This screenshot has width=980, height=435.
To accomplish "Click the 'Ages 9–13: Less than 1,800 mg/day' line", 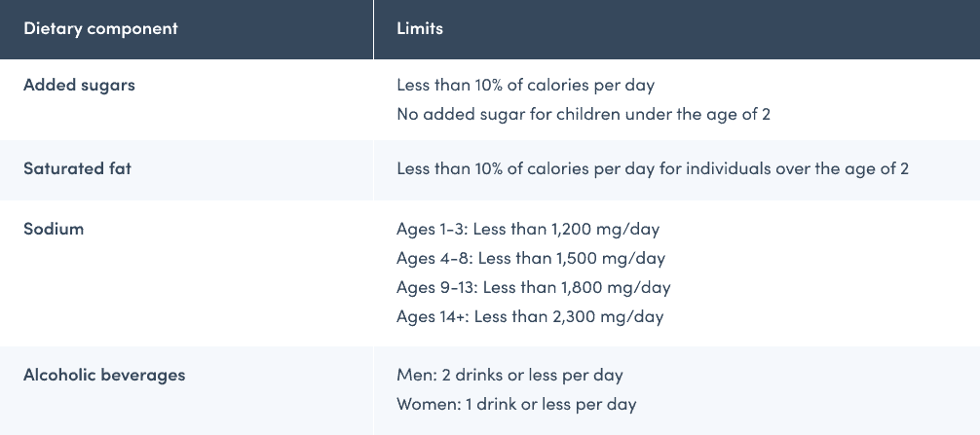I will pyautogui.click(x=534, y=287).
